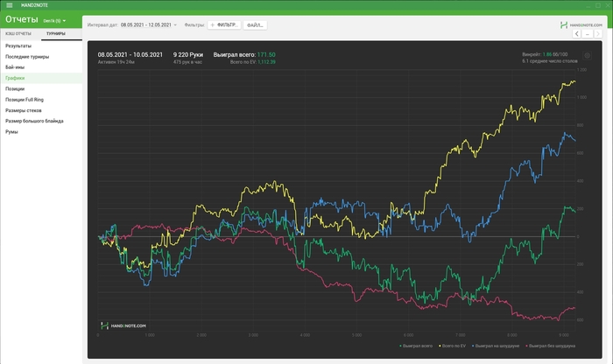The height and width of the screenshot is (364, 613).
Task: Open the Размер большого блайнда report
Action: pos(41,121)
